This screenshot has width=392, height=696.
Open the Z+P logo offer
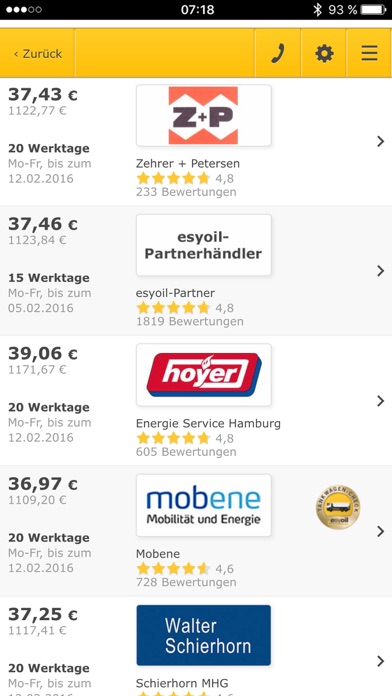pos(204,115)
